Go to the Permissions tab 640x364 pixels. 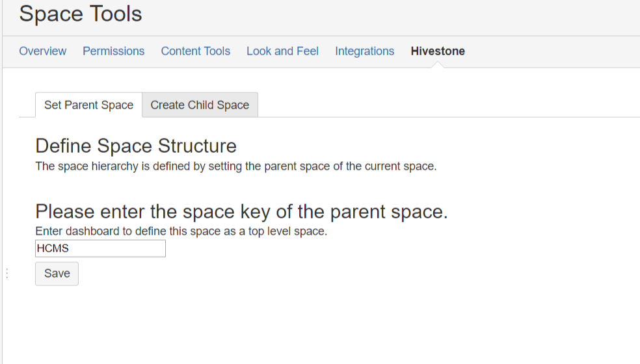113,51
